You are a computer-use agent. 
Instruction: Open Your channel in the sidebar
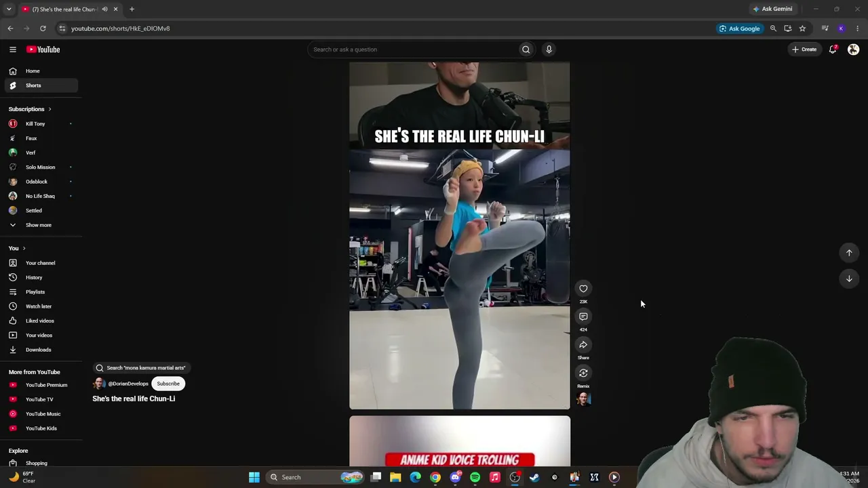coord(41,263)
